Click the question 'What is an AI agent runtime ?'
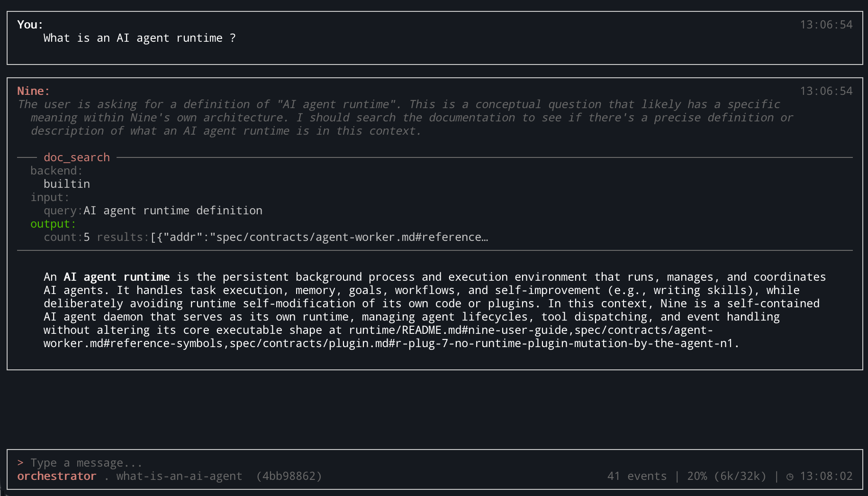Image resolution: width=868 pixels, height=496 pixels. 140,38
